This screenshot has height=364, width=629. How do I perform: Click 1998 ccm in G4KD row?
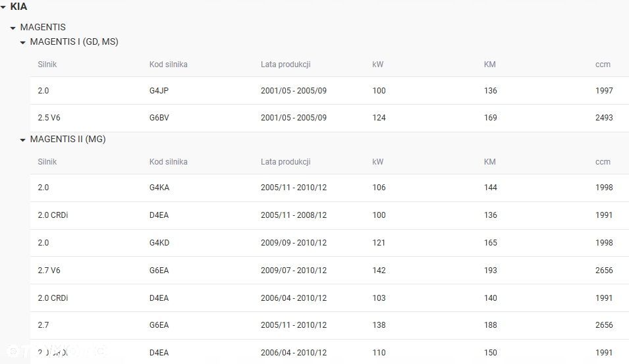[604, 243]
